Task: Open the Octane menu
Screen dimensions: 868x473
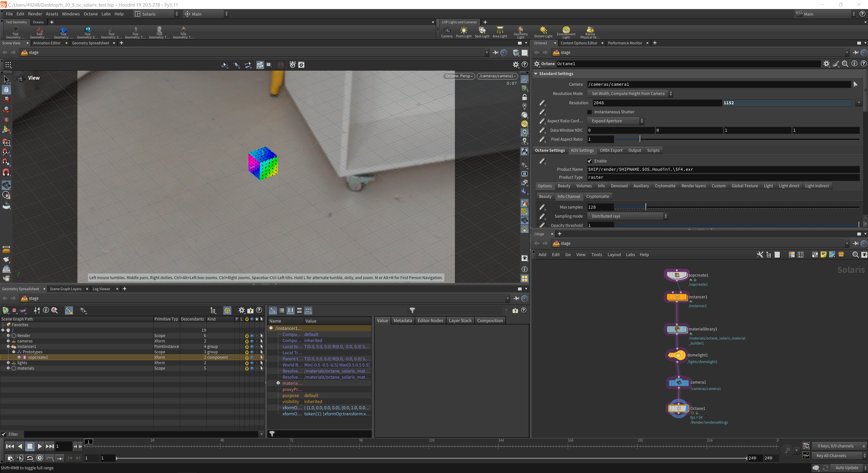Action: point(91,14)
